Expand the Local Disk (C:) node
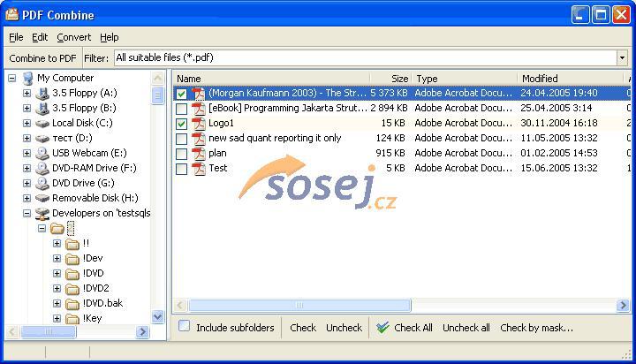The width and height of the screenshot is (636, 364). point(26,124)
